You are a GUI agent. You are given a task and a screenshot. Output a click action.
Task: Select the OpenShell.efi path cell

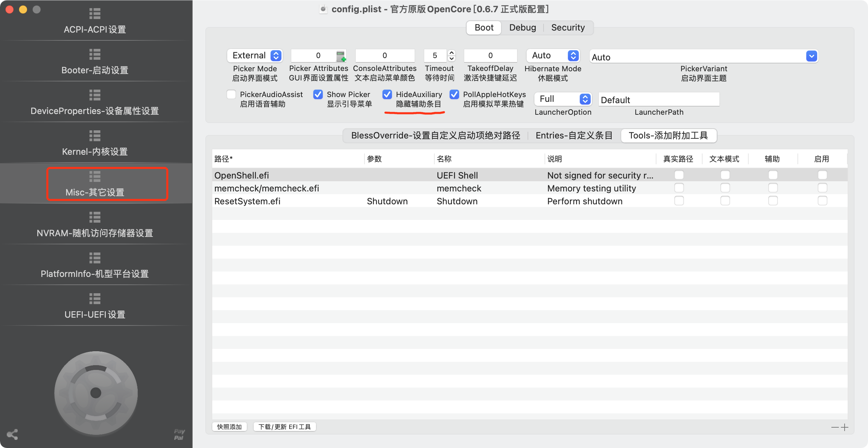(x=288, y=175)
